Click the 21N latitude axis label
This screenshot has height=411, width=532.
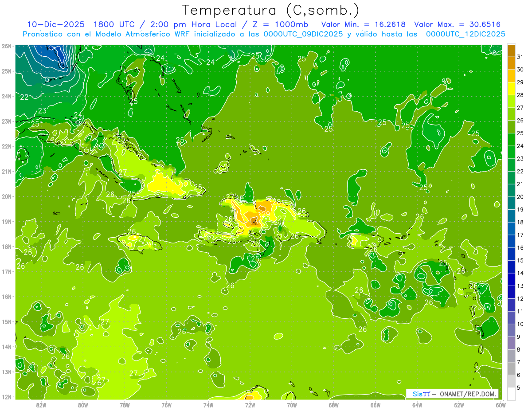[6, 172]
